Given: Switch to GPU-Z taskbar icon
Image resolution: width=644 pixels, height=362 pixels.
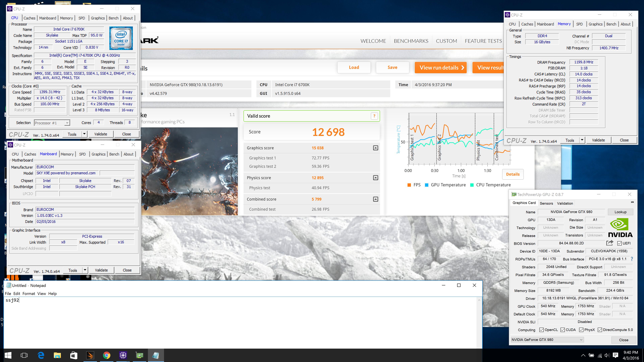Looking at the screenshot, I should point(140,355).
